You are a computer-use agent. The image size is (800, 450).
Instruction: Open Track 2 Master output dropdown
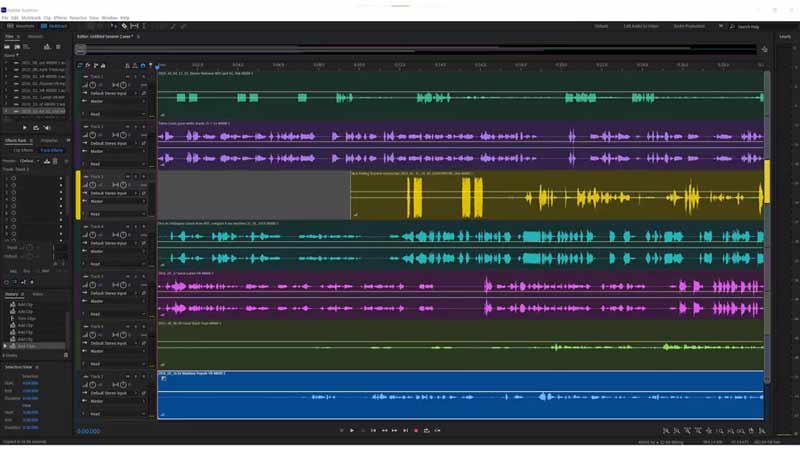tap(112, 152)
